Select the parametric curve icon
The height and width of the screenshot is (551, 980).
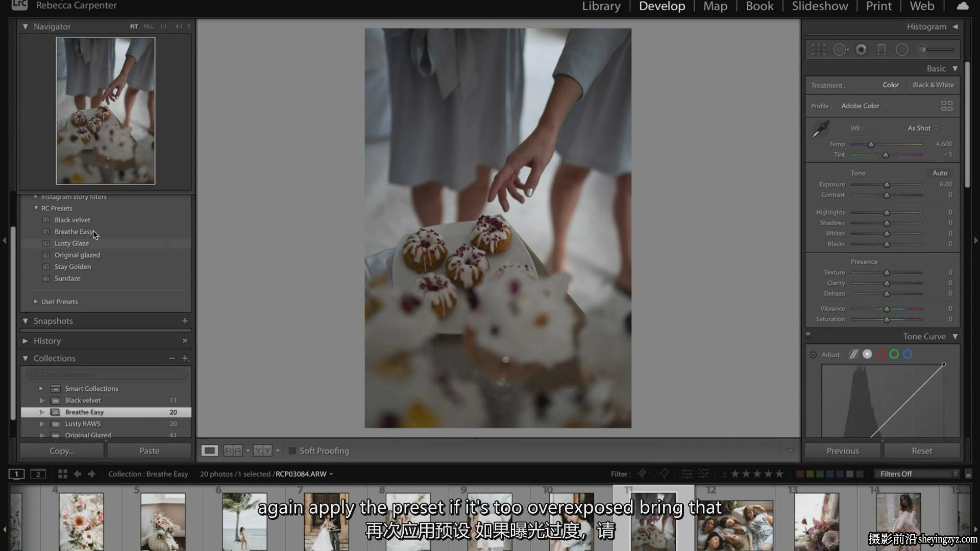click(853, 354)
